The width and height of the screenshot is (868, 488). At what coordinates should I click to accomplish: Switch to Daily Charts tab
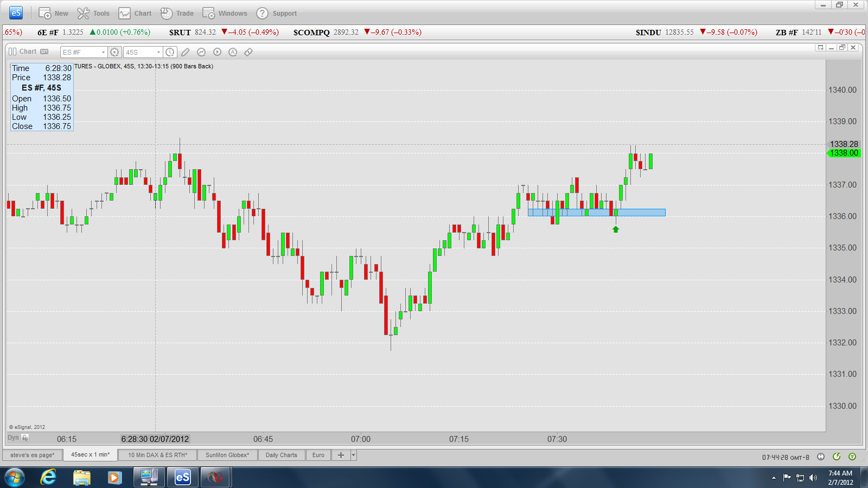pyautogui.click(x=282, y=455)
